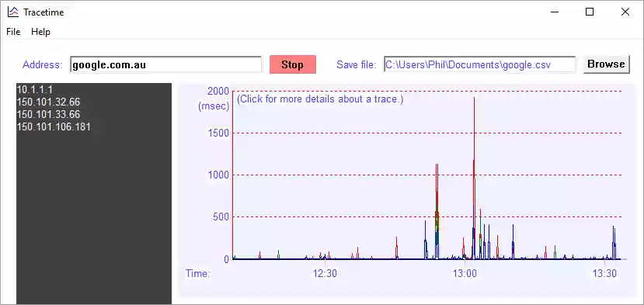Image resolution: width=644 pixels, height=305 pixels.
Task: Select hop 150.101.32.66 in the list
Action: coord(48,102)
